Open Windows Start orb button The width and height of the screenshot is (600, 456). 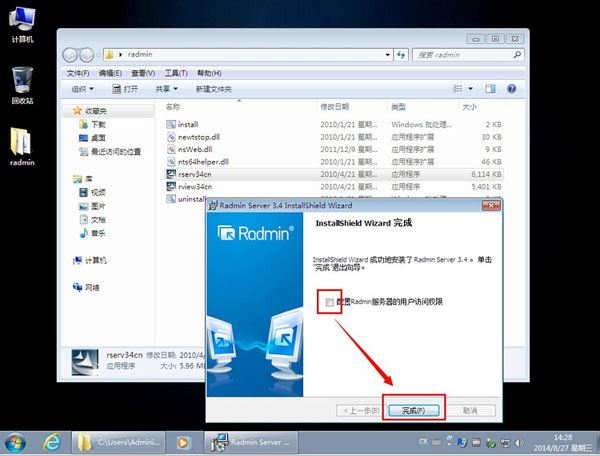tap(15, 443)
